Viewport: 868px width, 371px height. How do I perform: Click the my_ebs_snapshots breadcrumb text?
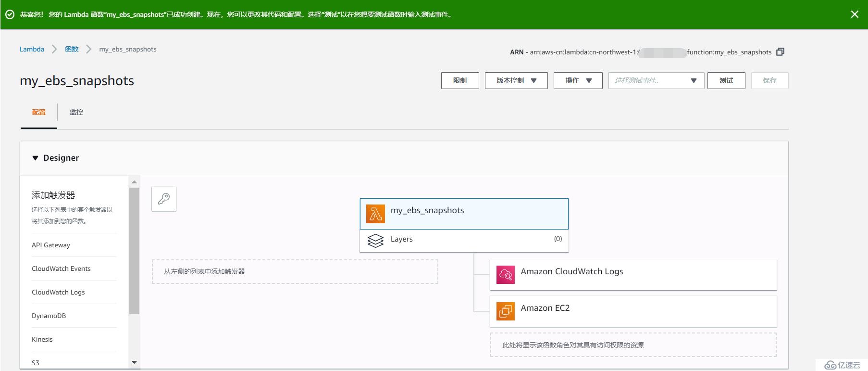coord(128,49)
